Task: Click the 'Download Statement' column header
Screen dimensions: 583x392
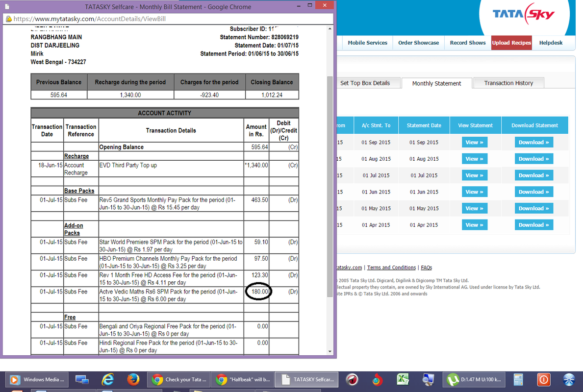Action: [x=534, y=125]
